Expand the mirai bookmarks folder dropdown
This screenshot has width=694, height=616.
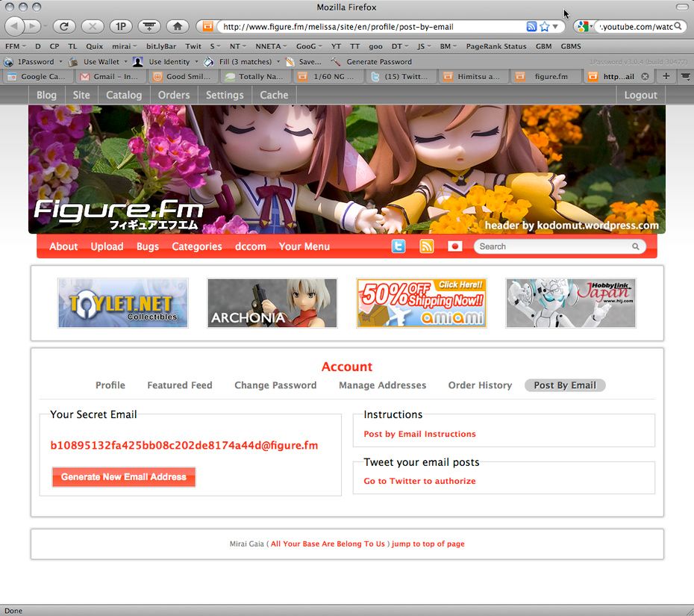point(125,46)
